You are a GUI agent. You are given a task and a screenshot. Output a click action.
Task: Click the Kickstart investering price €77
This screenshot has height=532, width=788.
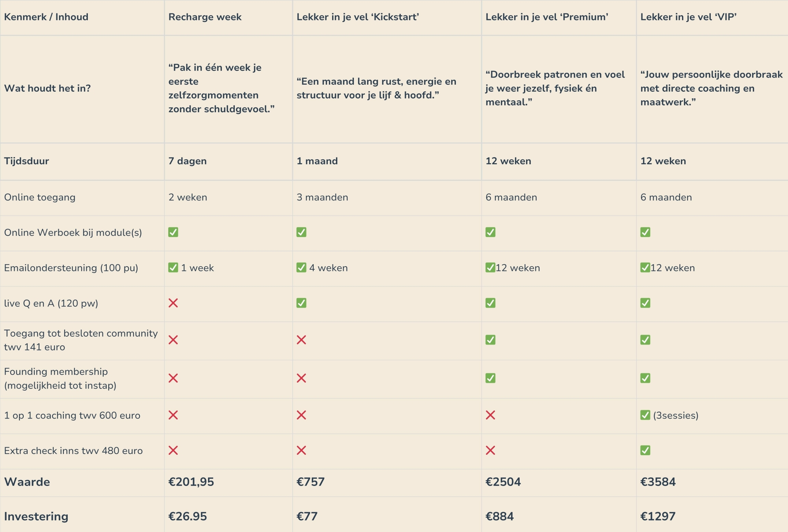307,516
